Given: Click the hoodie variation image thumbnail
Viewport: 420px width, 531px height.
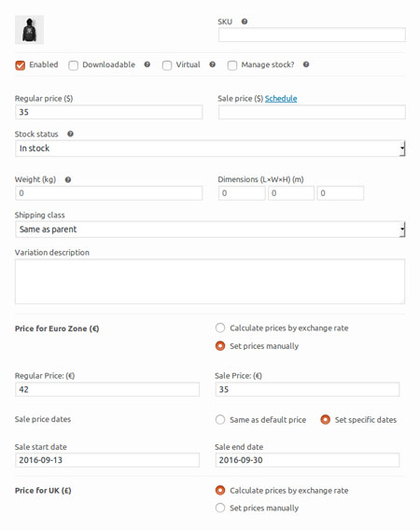Looking at the screenshot, I should 30,30.
